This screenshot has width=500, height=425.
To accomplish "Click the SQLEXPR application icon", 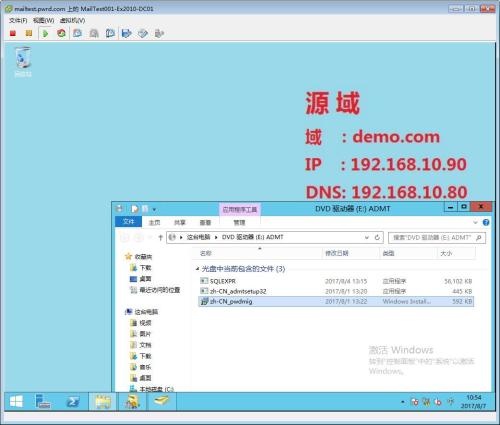I will click(x=204, y=281).
